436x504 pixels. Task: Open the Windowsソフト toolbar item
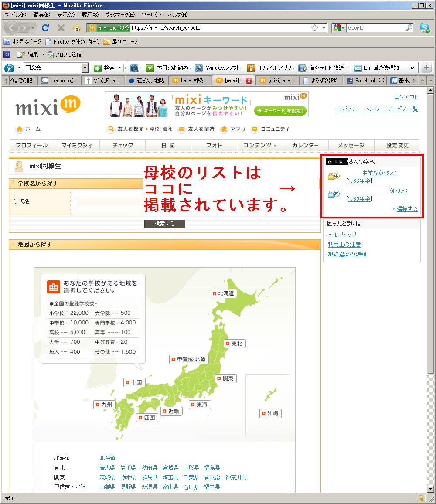click(x=219, y=68)
